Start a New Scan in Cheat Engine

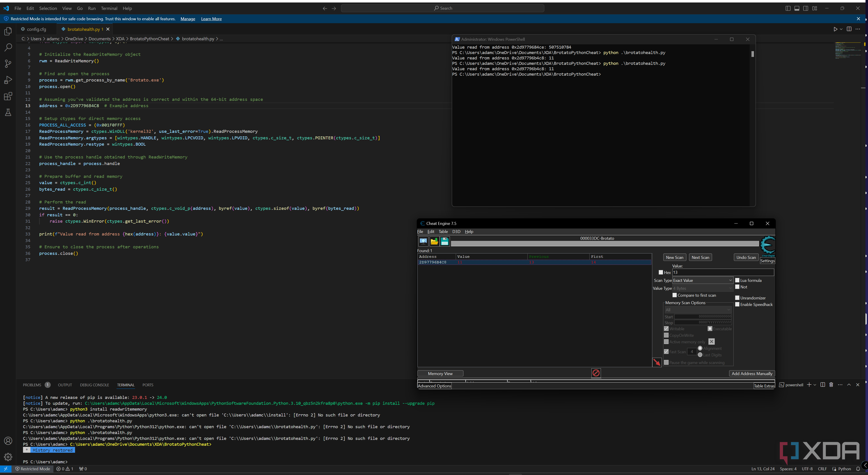coord(675,257)
